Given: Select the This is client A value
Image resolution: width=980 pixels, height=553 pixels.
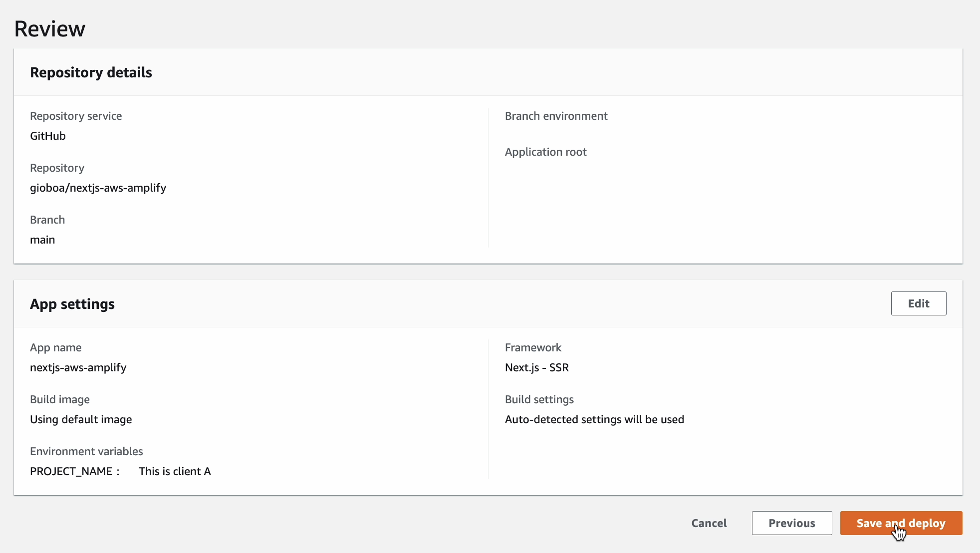Looking at the screenshot, I should (x=175, y=471).
